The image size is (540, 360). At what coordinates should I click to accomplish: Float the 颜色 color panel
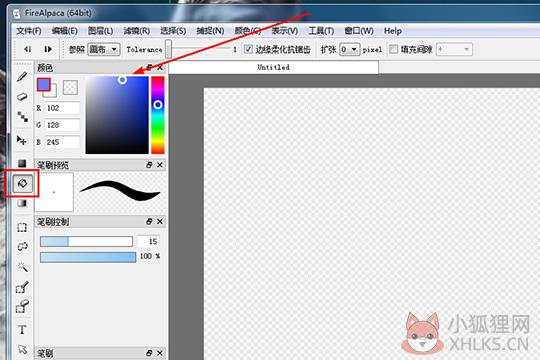[149, 68]
